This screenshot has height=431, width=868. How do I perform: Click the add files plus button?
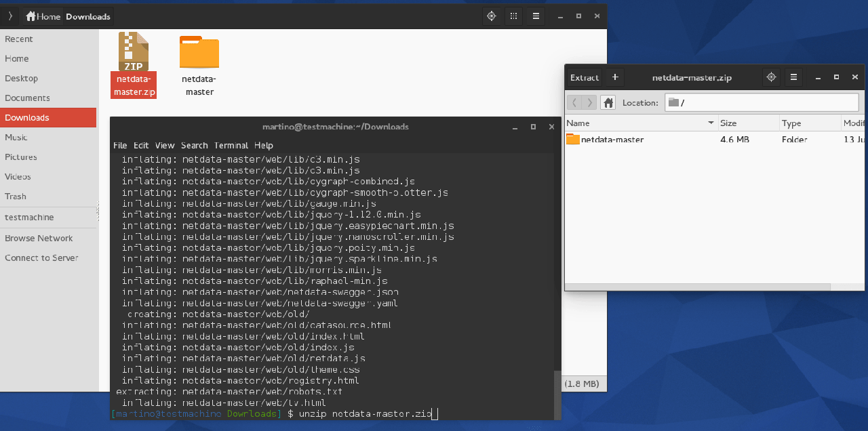(x=615, y=77)
